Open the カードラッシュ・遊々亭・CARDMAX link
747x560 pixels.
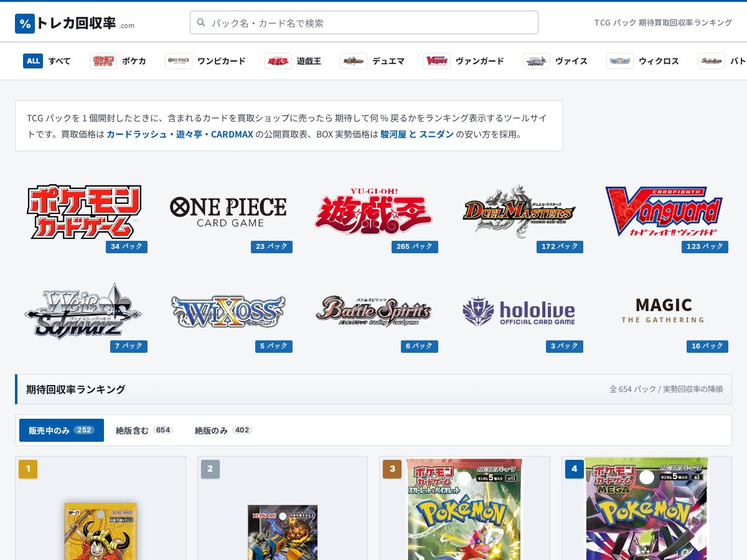point(180,134)
